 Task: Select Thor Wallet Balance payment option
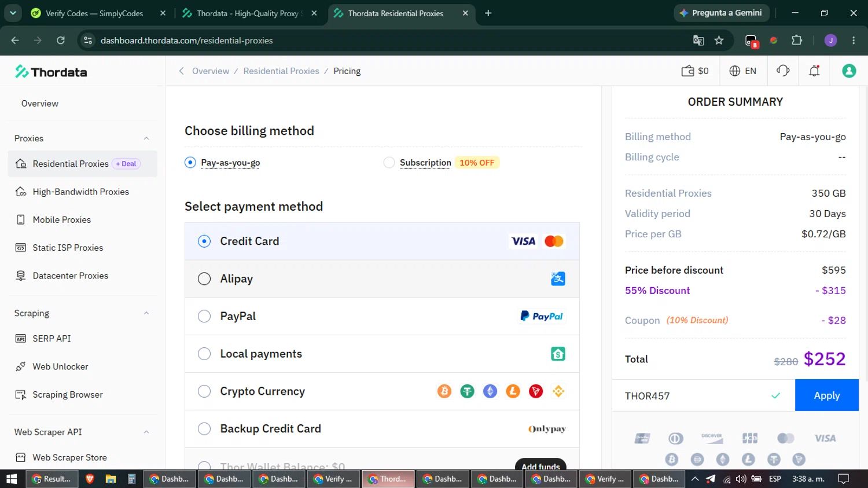pyautogui.click(x=204, y=465)
